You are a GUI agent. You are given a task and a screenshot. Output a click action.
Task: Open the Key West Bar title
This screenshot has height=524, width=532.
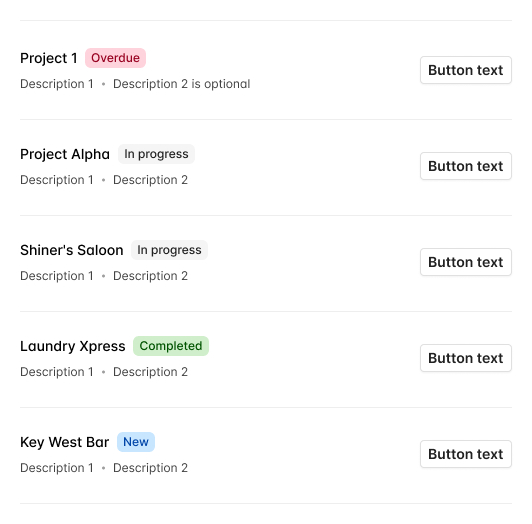click(64, 443)
